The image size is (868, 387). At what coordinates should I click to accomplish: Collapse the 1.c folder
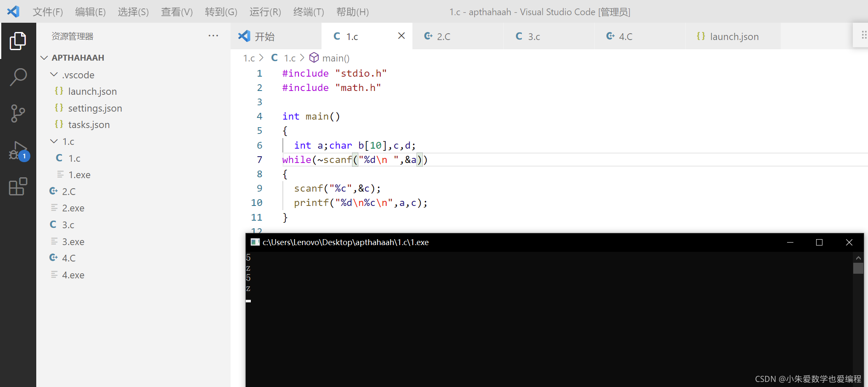[x=54, y=141]
